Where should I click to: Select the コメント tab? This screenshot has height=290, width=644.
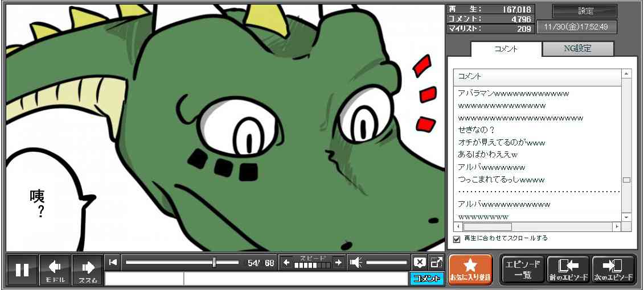tap(506, 49)
